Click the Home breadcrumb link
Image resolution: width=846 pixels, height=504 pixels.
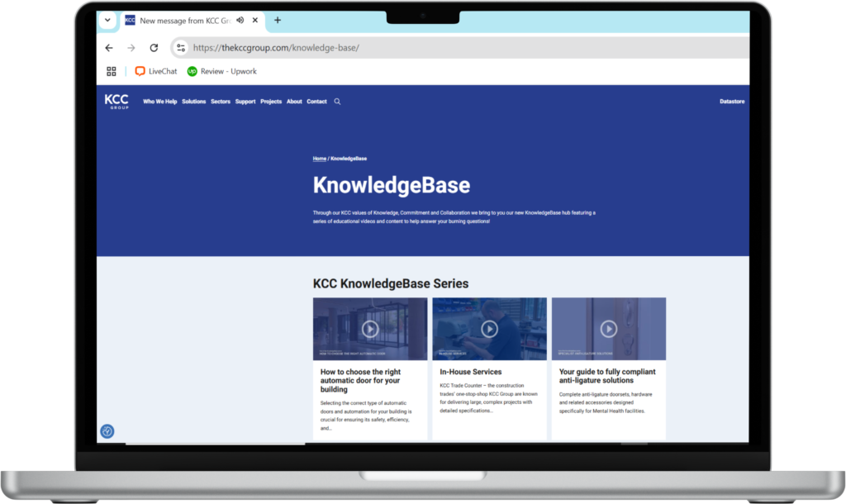(320, 159)
